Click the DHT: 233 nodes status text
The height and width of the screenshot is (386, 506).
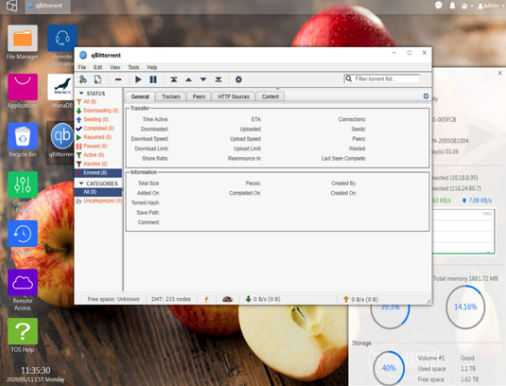click(171, 299)
